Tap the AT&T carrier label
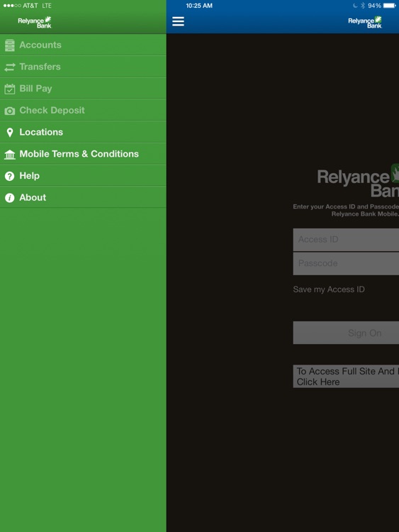 (30, 6)
